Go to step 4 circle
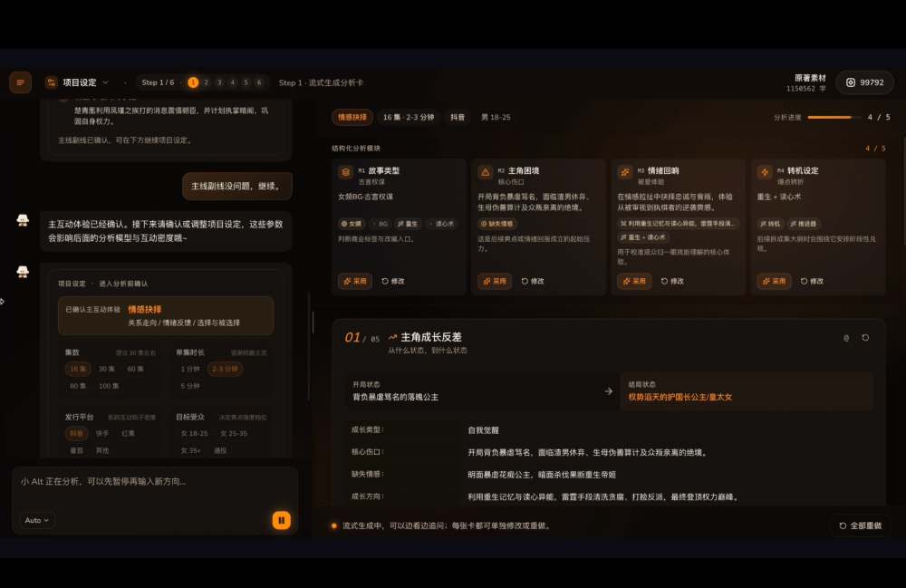The height and width of the screenshot is (588, 906). 233,82
